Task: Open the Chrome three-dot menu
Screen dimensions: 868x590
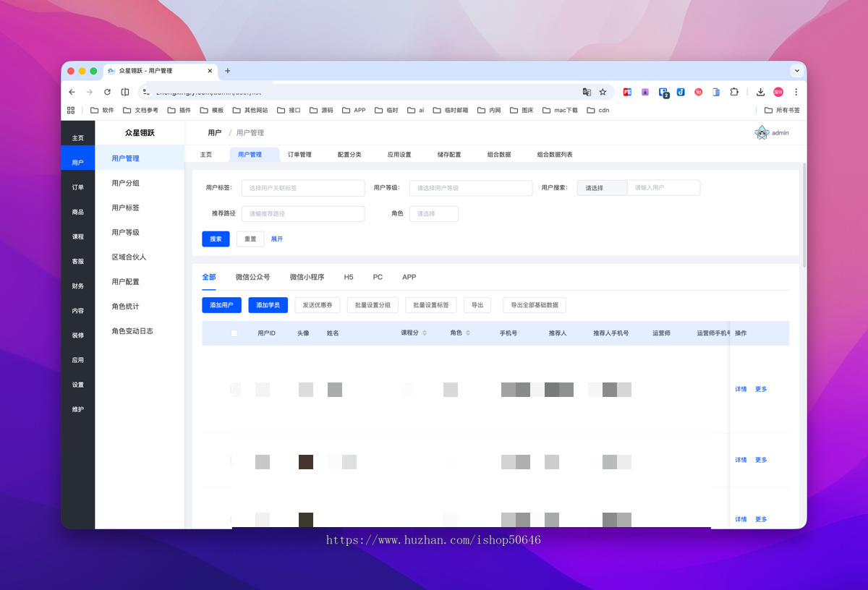Action: click(x=796, y=92)
